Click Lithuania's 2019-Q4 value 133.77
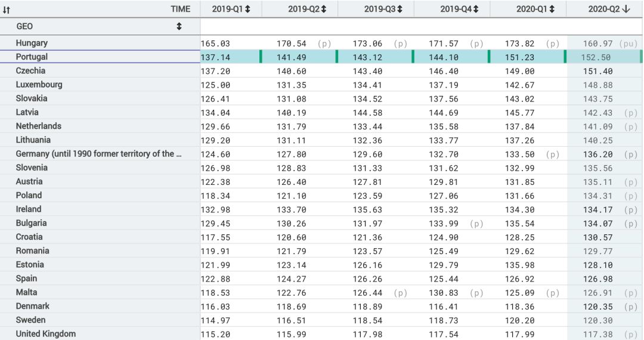This screenshot has height=340, width=644. tap(444, 141)
